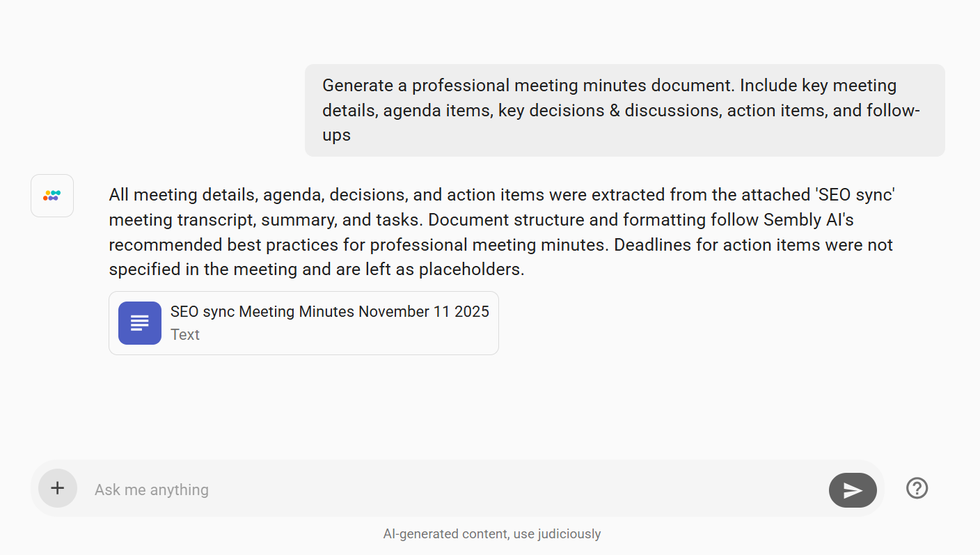Click the 'specified in the meeting' last response line
Viewport: 980px width, 555px height.
(x=316, y=269)
